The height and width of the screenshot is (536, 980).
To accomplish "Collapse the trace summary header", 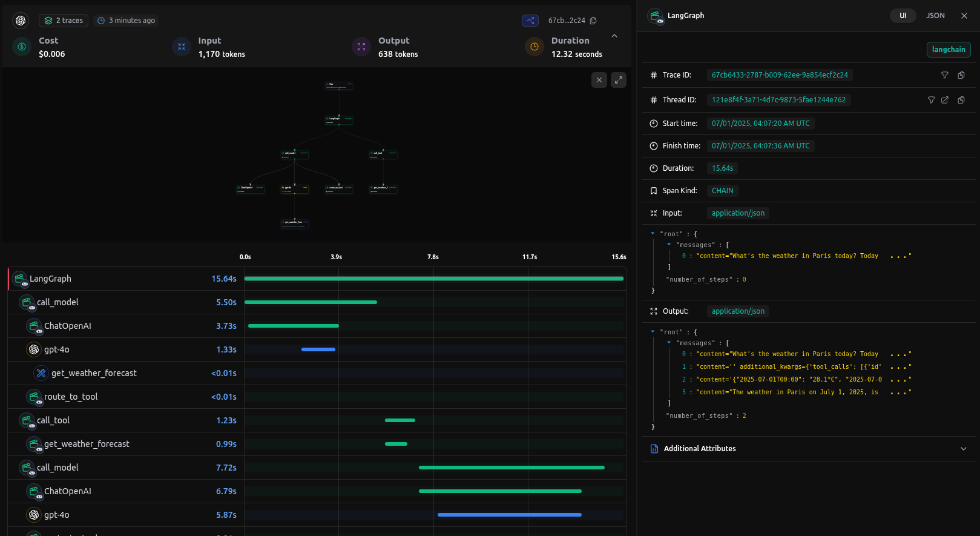I will (614, 36).
